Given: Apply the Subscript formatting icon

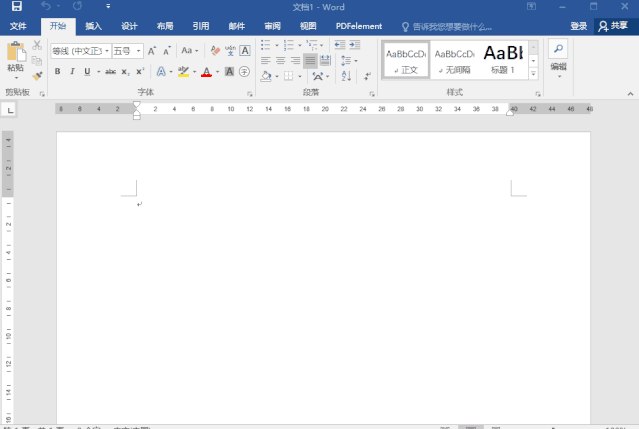Looking at the screenshot, I should point(126,71).
